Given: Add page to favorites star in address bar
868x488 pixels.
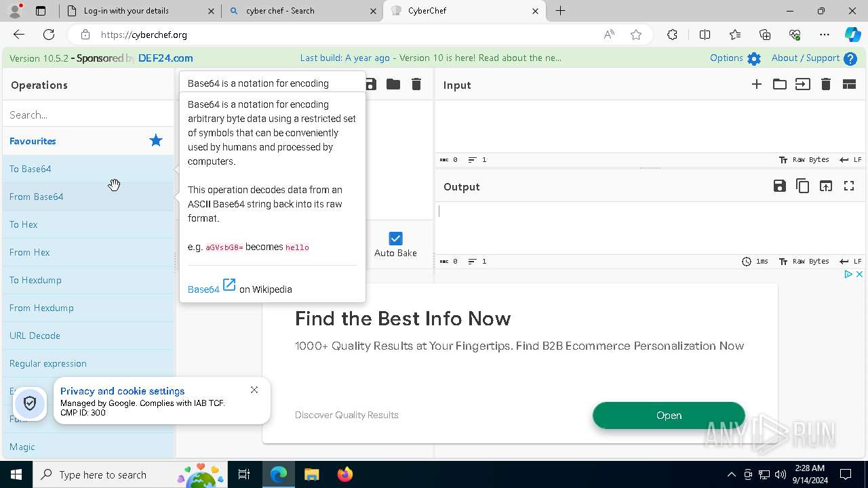Looking at the screenshot, I should point(636,35).
